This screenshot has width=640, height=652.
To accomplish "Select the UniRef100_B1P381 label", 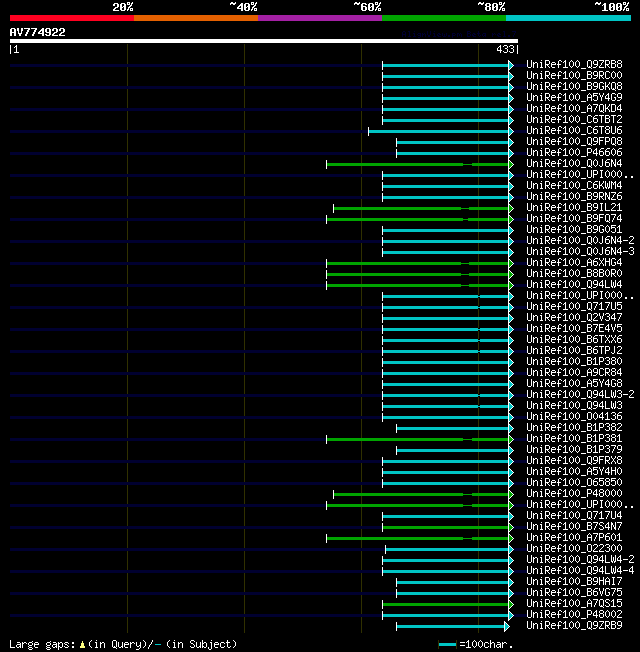I will (574, 439).
